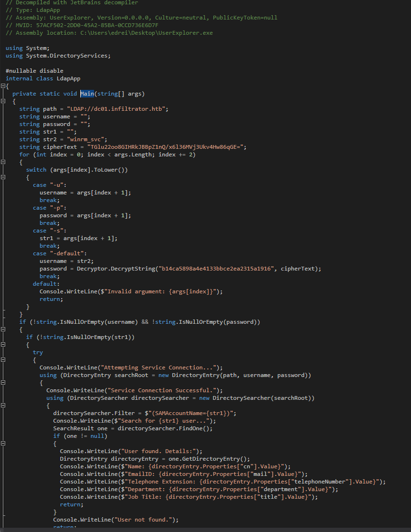The width and height of the screenshot is (411, 532).
Task: Click the MVID comment line
Action: (82, 25)
